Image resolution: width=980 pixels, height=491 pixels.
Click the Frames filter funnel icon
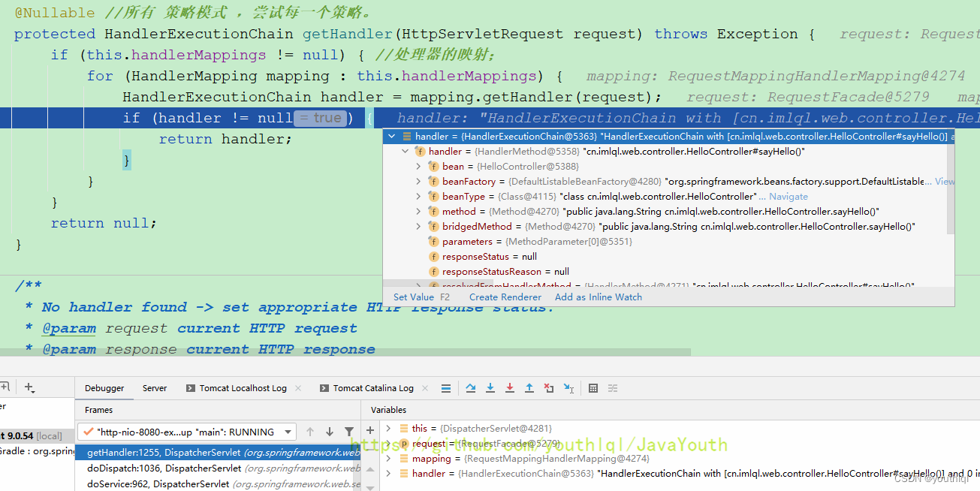point(349,432)
